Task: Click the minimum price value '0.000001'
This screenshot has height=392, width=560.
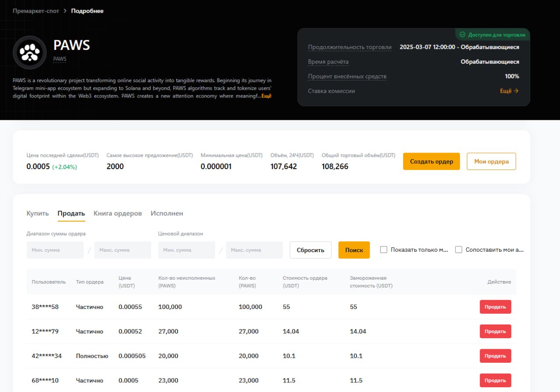Action: pyautogui.click(x=216, y=167)
